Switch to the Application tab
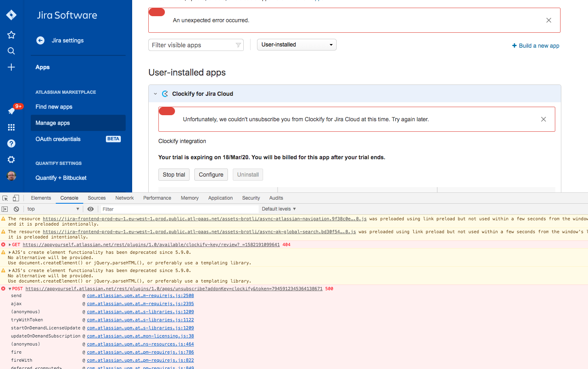This screenshot has height=369, width=588. pyautogui.click(x=220, y=198)
